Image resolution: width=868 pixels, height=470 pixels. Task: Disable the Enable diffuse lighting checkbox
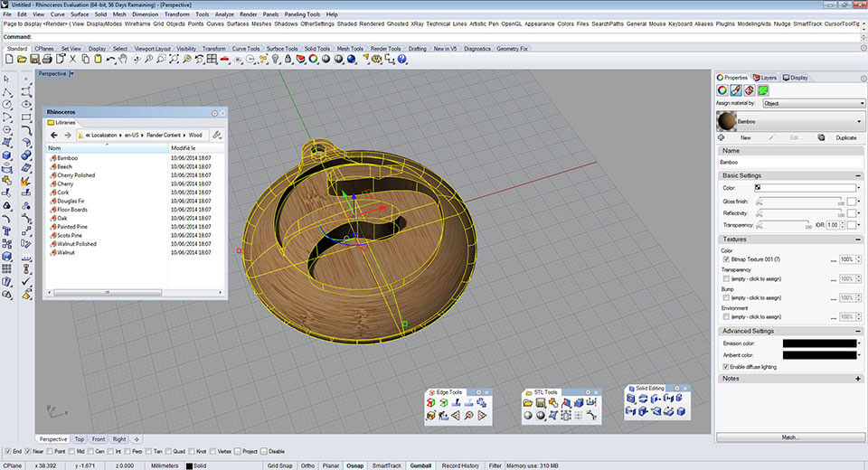click(x=727, y=367)
